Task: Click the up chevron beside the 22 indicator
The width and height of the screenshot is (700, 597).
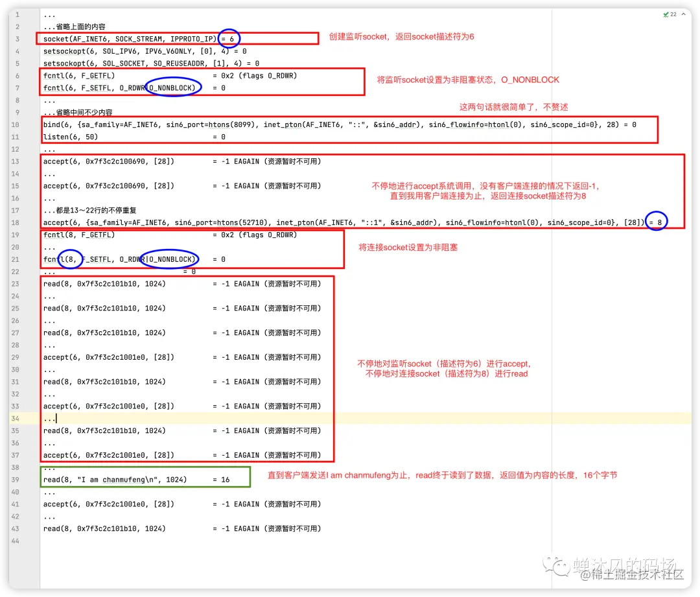Action: point(684,14)
